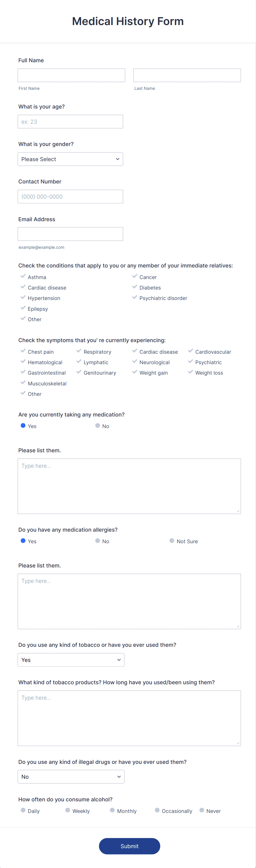Open the gender Please Select dropdown
256x868 pixels.
(x=70, y=159)
